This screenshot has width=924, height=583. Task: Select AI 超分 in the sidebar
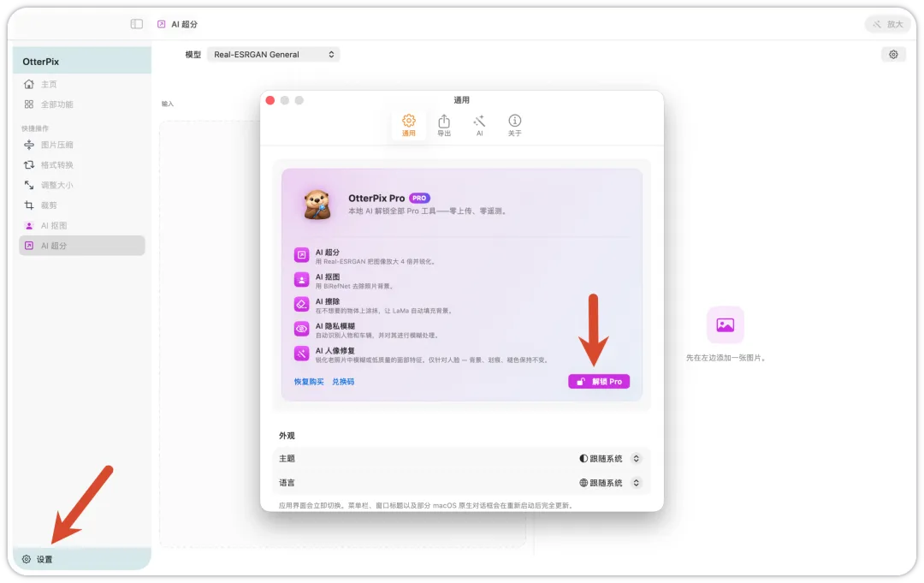[82, 246]
